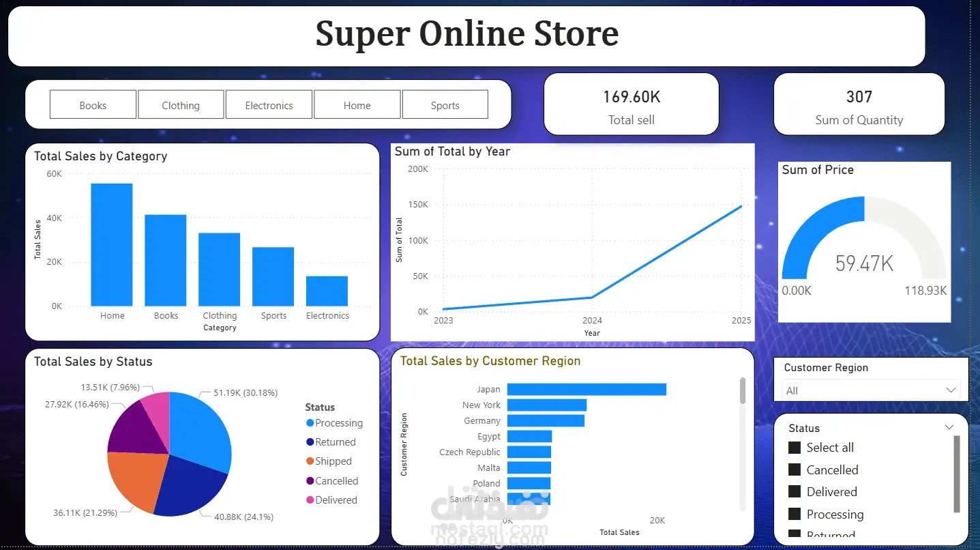Click the Processing legend color dot
This screenshot has width=980, height=550.
[x=310, y=423]
